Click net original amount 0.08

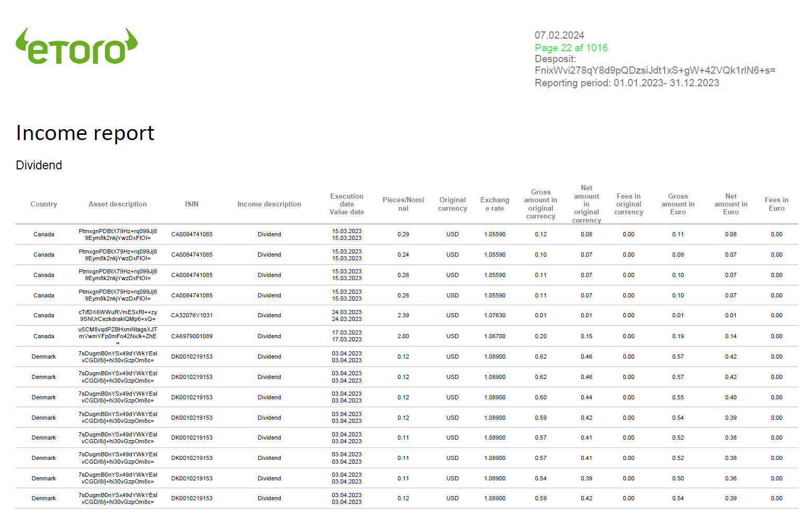point(587,234)
